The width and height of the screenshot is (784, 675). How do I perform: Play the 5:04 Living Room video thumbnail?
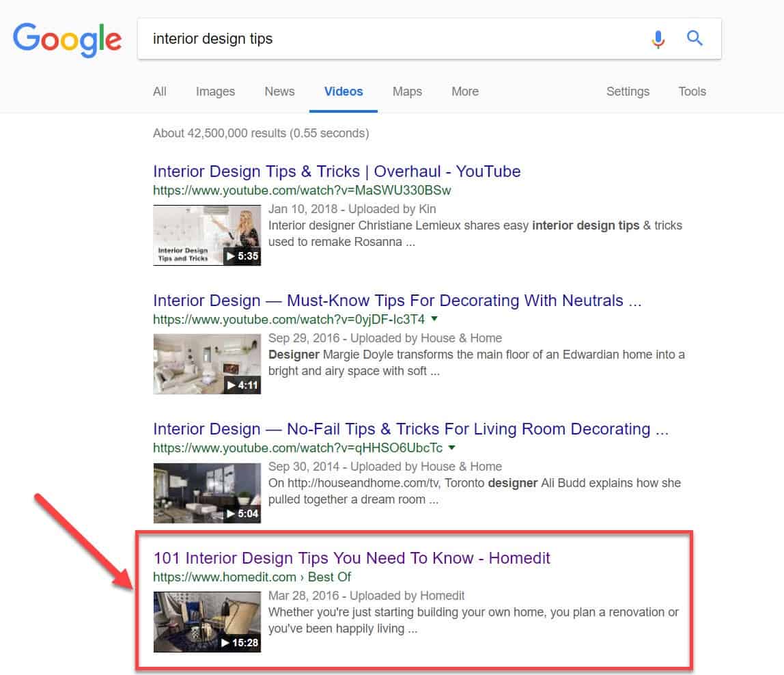[207, 493]
